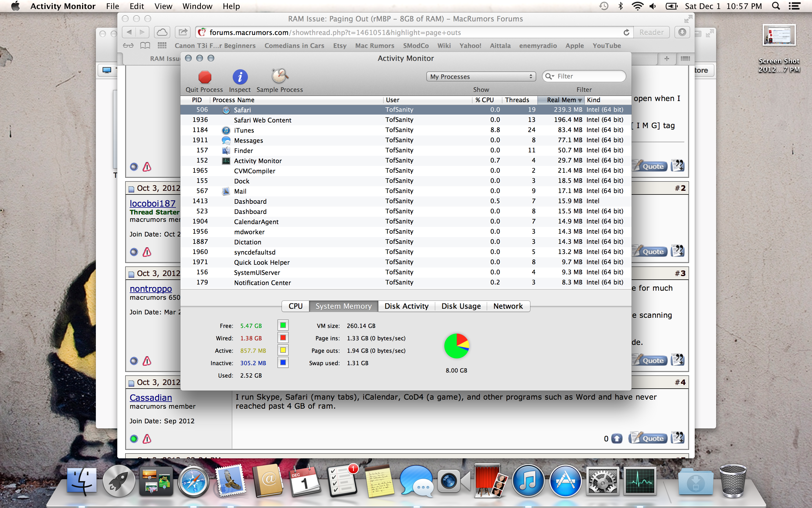
Task: Click the blue Inactive memory color swatch
Action: pyautogui.click(x=283, y=363)
